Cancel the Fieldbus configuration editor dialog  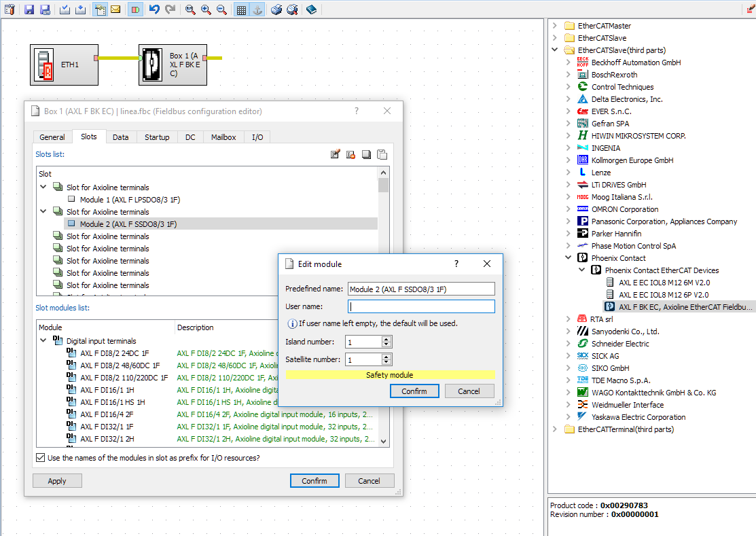click(x=370, y=480)
